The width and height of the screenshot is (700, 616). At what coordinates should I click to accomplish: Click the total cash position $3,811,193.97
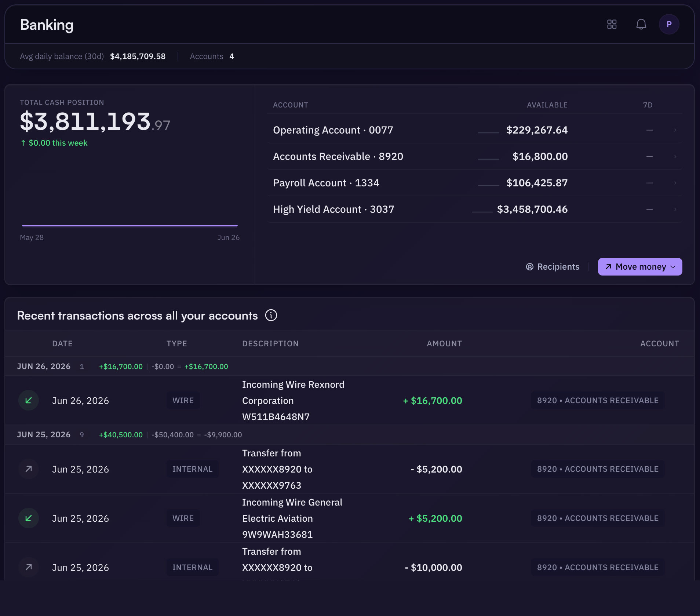click(x=95, y=121)
